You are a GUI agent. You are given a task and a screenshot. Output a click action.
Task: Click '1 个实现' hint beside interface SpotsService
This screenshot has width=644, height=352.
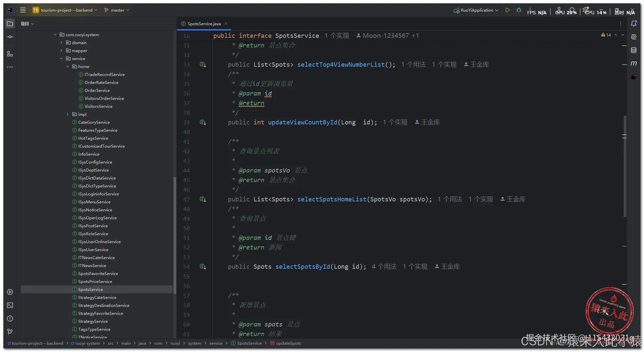coord(337,35)
